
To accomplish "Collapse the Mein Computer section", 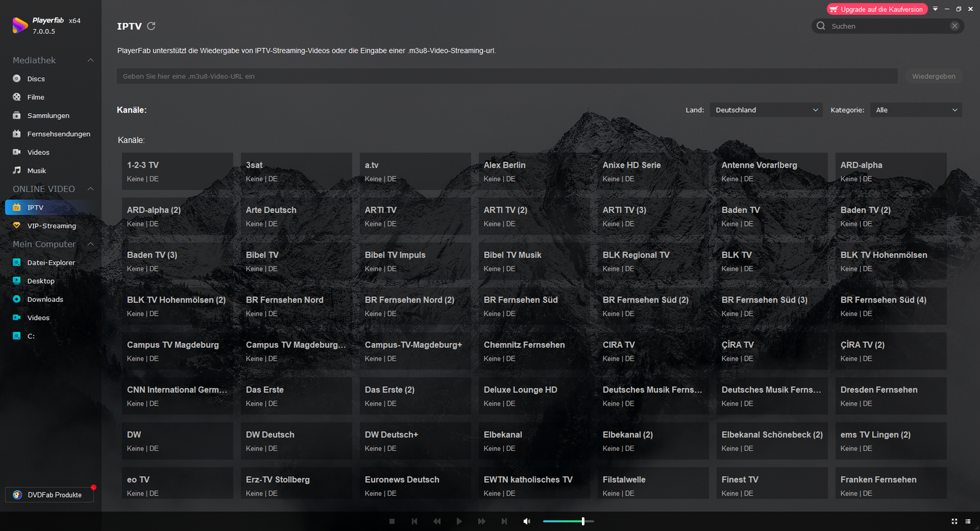I will (91, 244).
